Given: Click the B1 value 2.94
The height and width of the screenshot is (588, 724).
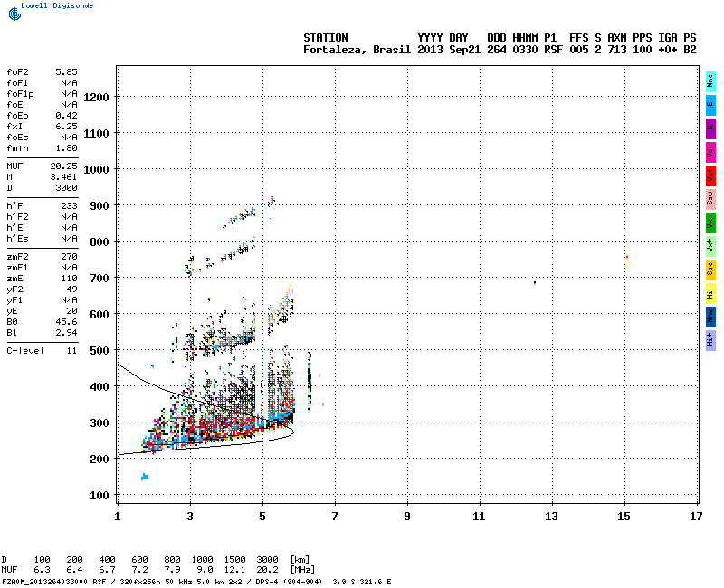Looking at the screenshot, I should (x=66, y=333).
